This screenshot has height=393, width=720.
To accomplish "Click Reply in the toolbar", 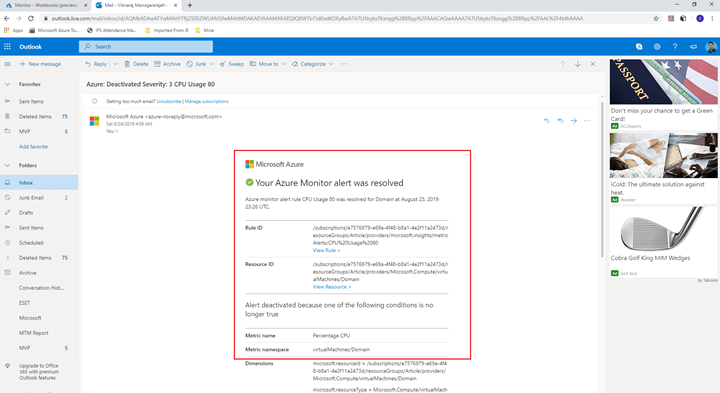I will coord(96,64).
